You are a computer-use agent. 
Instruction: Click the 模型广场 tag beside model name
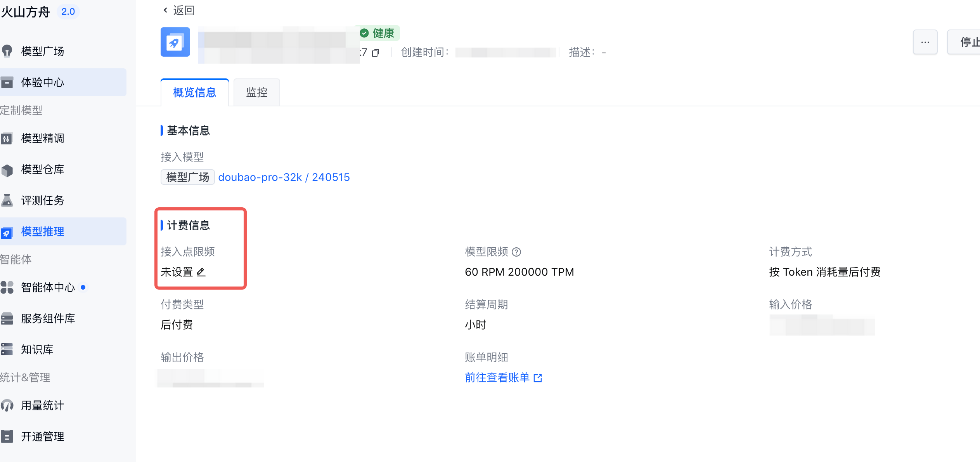click(x=188, y=177)
